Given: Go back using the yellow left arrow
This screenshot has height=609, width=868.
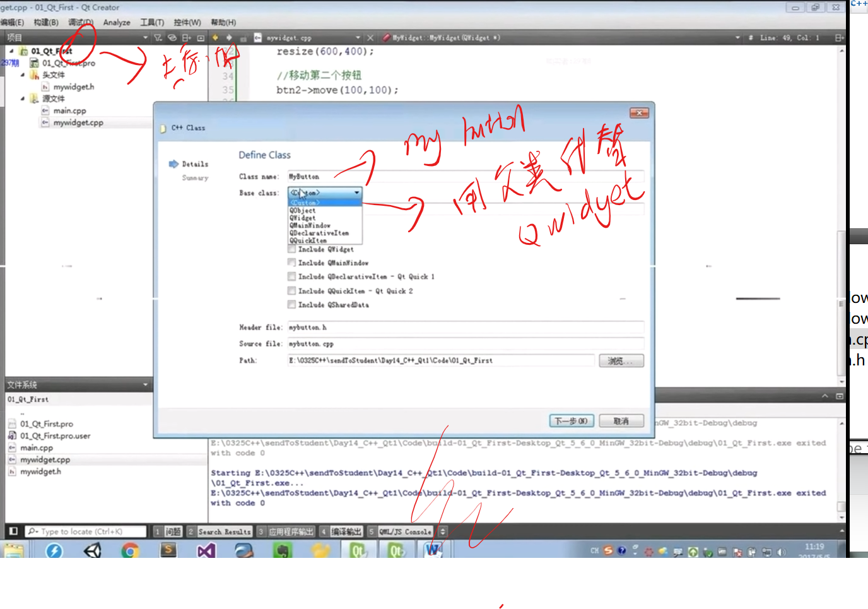Looking at the screenshot, I should (x=215, y=38).
